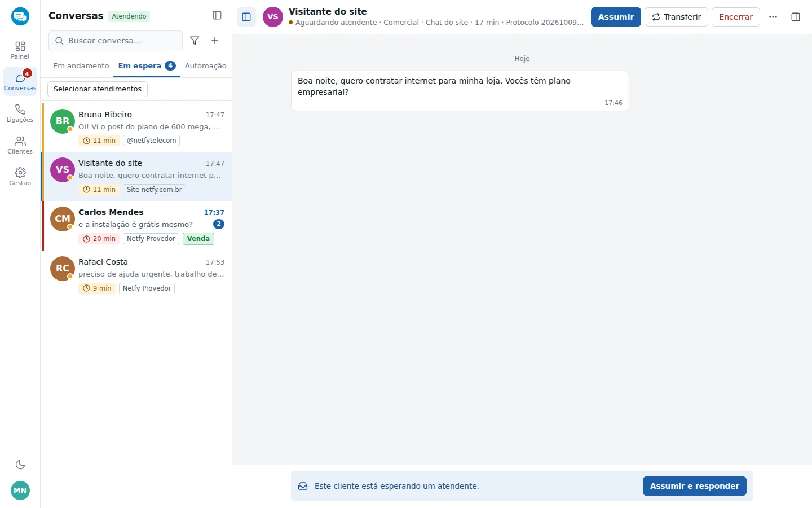The height and width of the screenshot is (508, 812).
Task: Click the unread count badge on Carlos Mendes
Action: pyautogui.click(x=219, y=224)
